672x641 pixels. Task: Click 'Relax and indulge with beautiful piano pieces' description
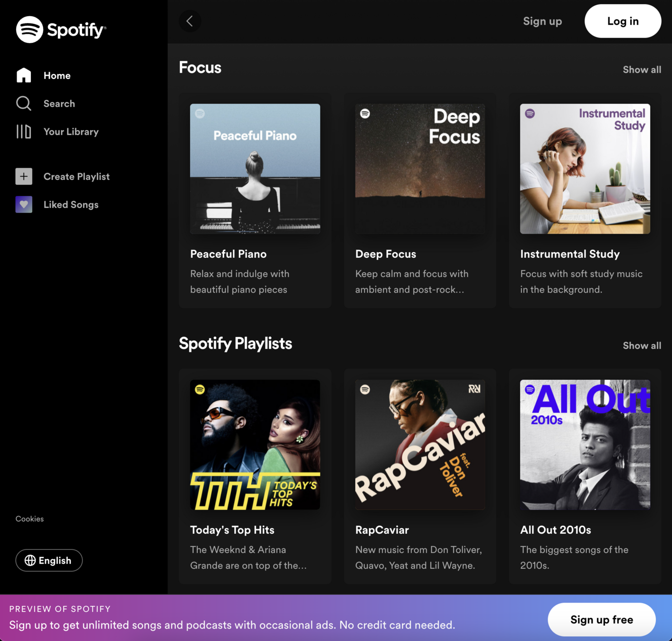click(240, 282)
